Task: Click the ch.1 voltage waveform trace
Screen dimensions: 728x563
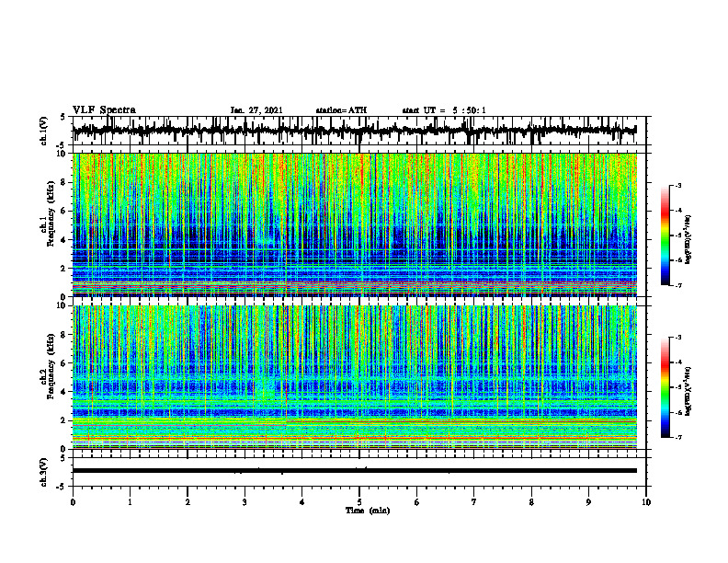Action: coord(354,131)
